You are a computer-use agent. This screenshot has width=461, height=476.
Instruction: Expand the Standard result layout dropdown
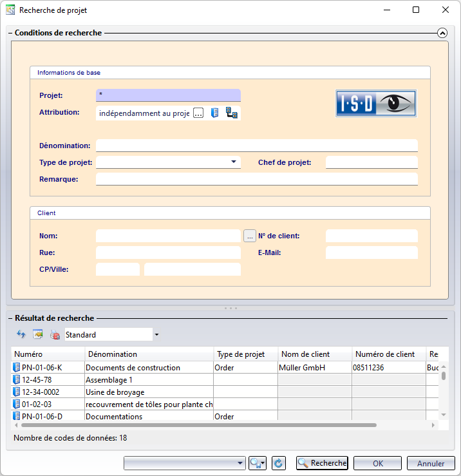[x=156, y=335]
